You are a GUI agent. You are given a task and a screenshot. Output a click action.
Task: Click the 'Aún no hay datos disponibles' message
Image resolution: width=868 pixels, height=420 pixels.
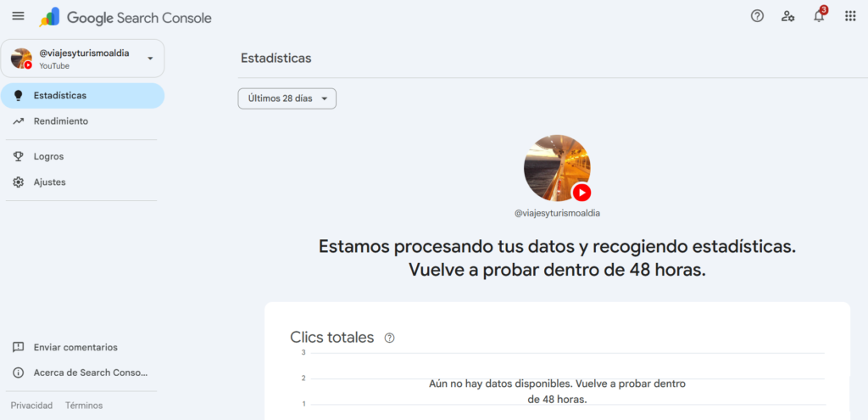click(x=558, y=391)
